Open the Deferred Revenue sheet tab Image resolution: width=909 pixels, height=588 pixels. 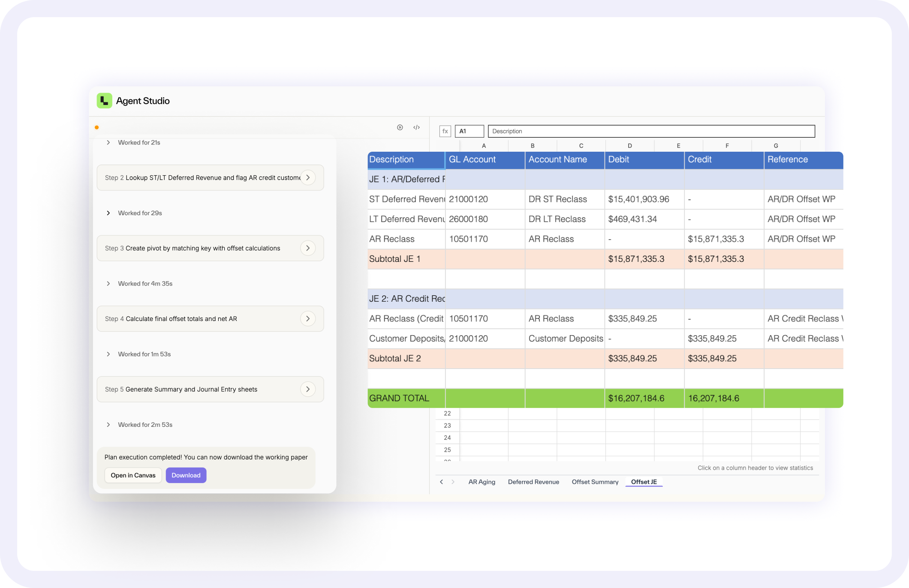[533, 482]
